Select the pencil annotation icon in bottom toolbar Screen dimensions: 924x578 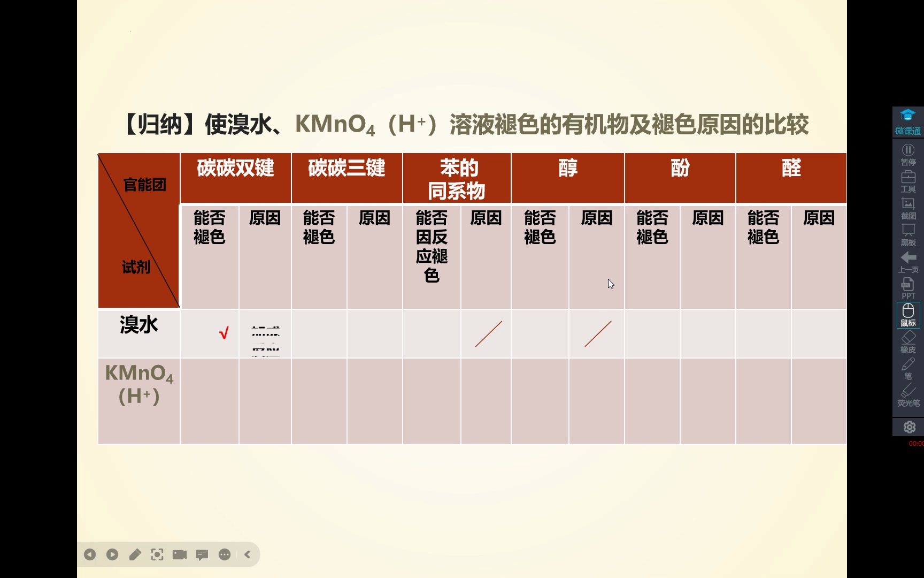135,555
